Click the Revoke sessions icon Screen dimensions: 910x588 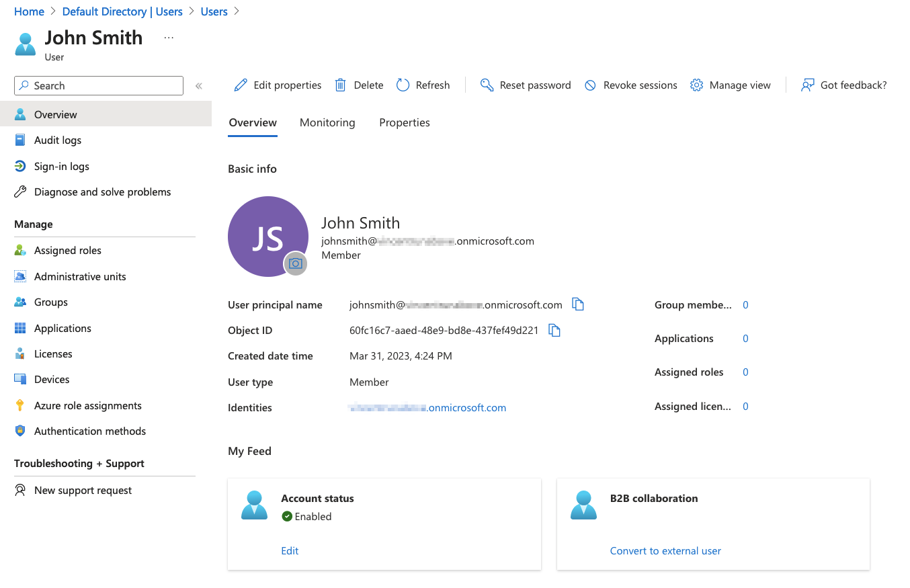(590, 85)
